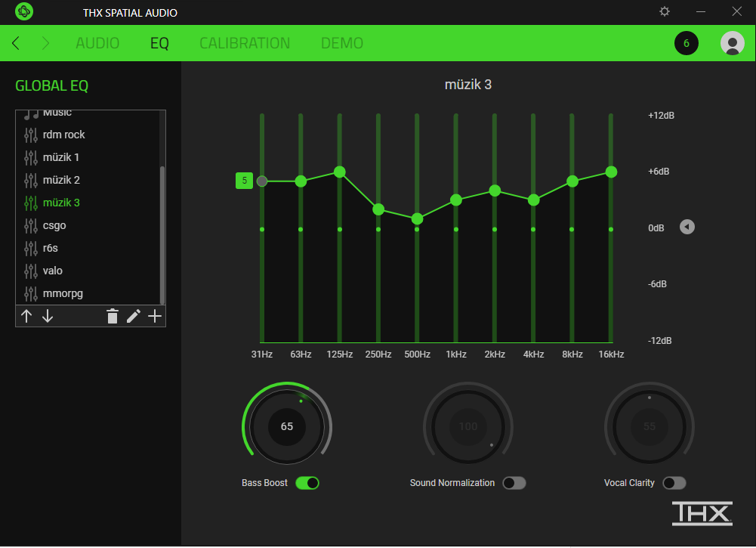756x548 pixels.
Task: Open the Razer Synapse logo icon
Action: [x=23, y=11]
